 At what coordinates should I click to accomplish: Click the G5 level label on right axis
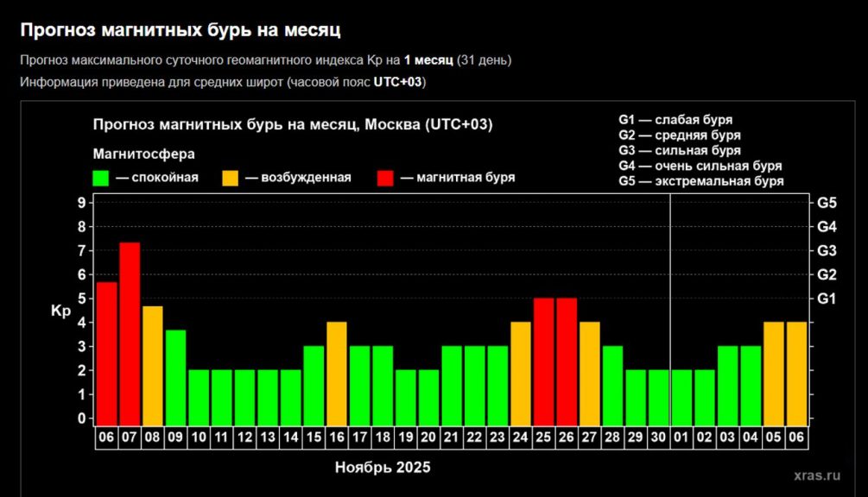pyautogui.click(x=827, y=203)
